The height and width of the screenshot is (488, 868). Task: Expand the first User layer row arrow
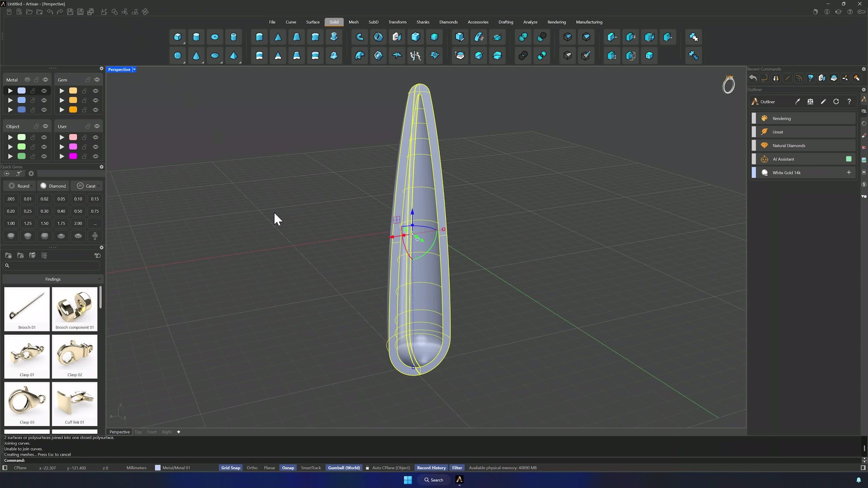[x=62, y=137]
